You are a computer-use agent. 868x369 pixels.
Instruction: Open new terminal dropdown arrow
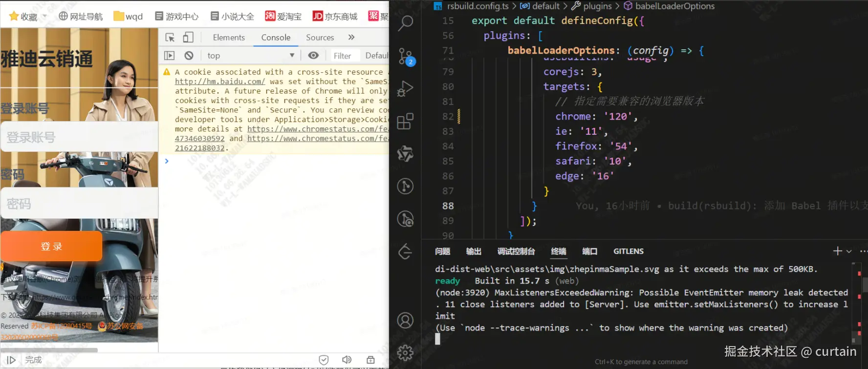click(849, 251)
